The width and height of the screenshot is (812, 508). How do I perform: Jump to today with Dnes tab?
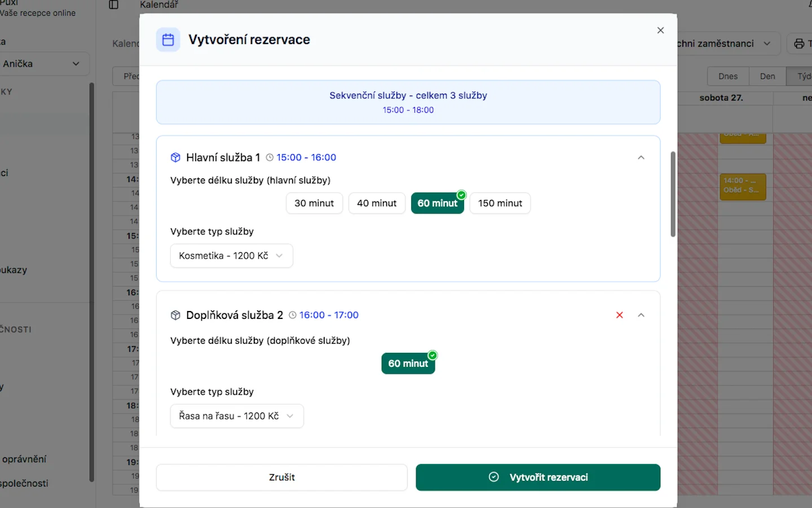(728, 76)
